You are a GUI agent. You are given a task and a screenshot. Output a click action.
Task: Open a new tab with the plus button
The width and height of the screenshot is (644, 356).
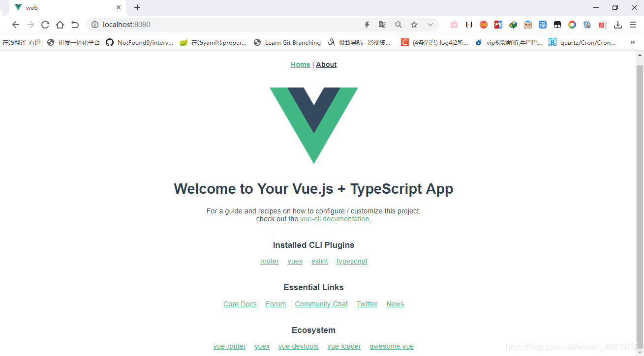coord(137,7)
